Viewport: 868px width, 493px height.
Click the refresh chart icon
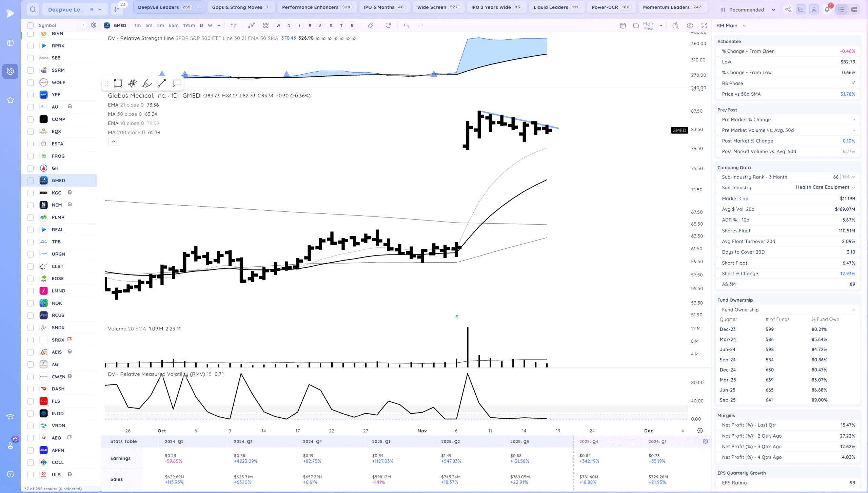388,25
